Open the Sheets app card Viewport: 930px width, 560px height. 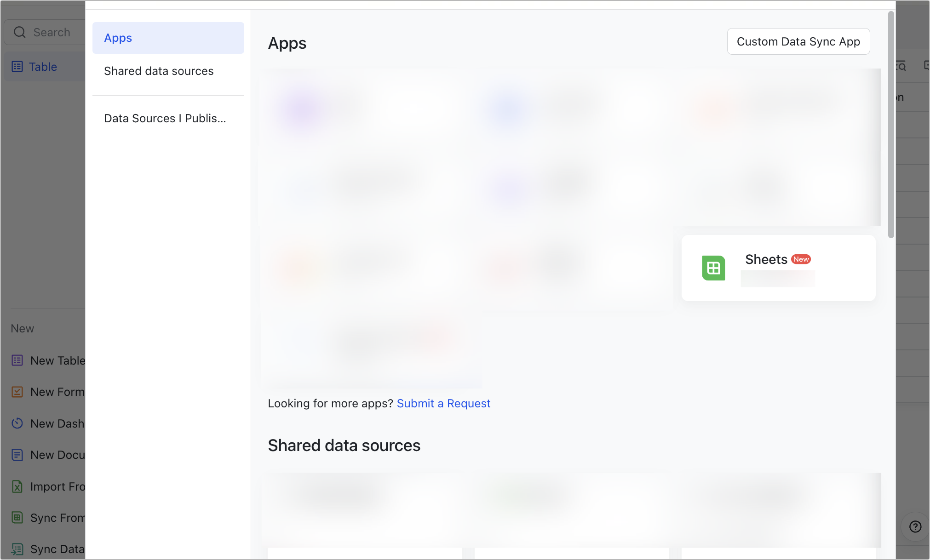[x=778, y=268]
